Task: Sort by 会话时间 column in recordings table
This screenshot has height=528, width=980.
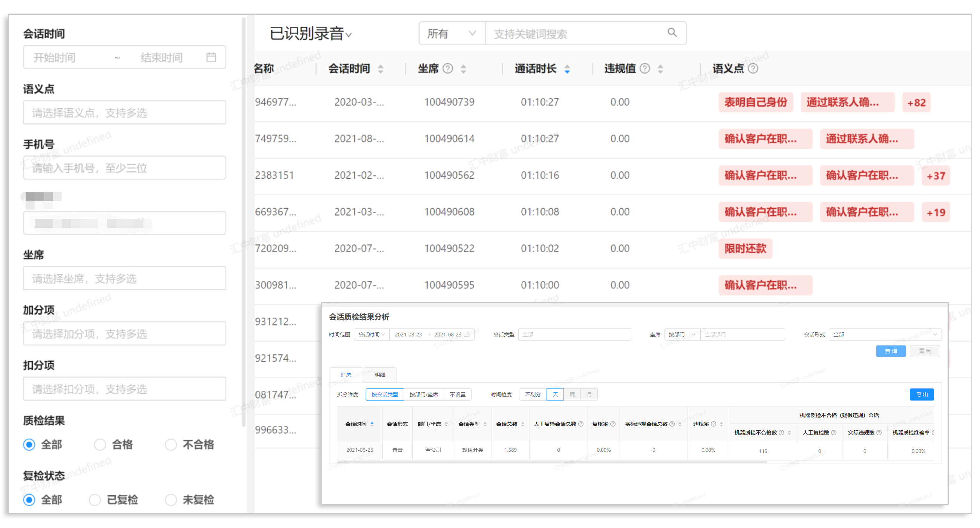Action: pos(380,69)
